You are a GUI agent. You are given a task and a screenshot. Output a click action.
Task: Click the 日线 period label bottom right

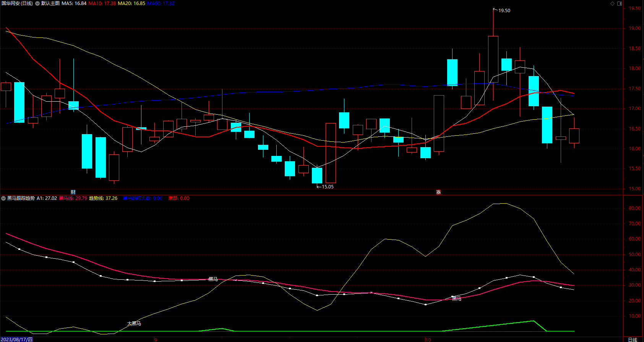coord(633,339)
